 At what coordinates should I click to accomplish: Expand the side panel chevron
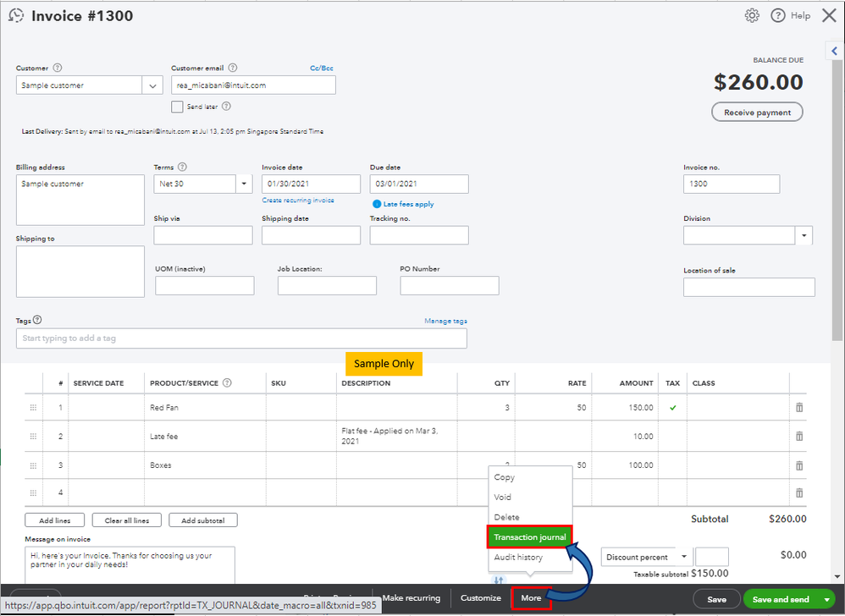(834, 51)
